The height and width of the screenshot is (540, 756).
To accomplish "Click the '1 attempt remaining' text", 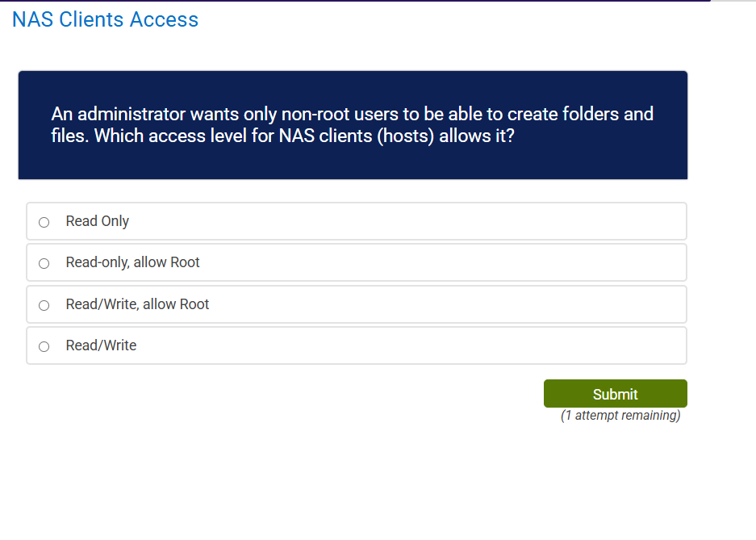I will (620, 415).
